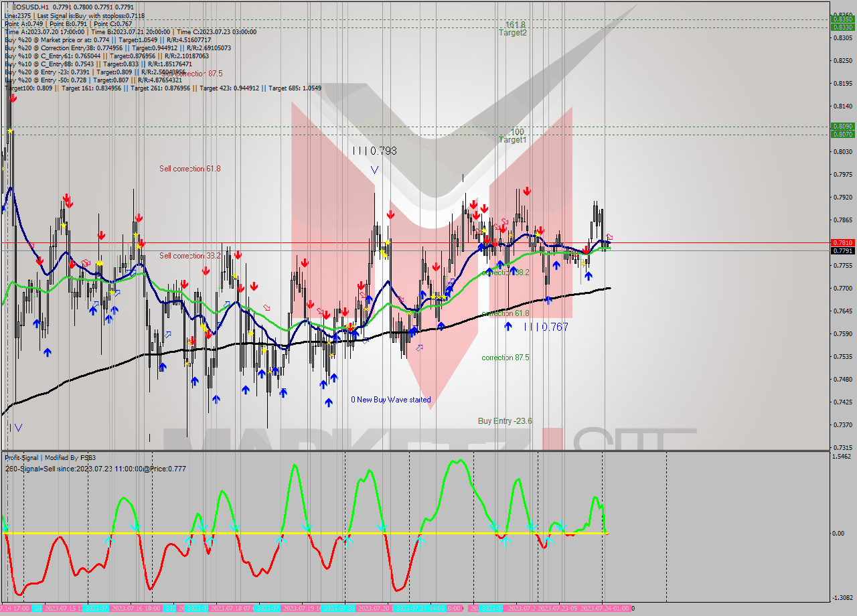Click the 0.00 oscillator scale value
Screen dimensions: 857x616
[x=838, y=534]
